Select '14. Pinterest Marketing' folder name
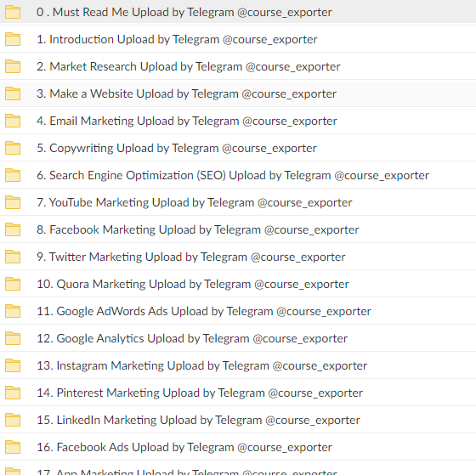Screen dimensions: 476x475 pos(200,393)
